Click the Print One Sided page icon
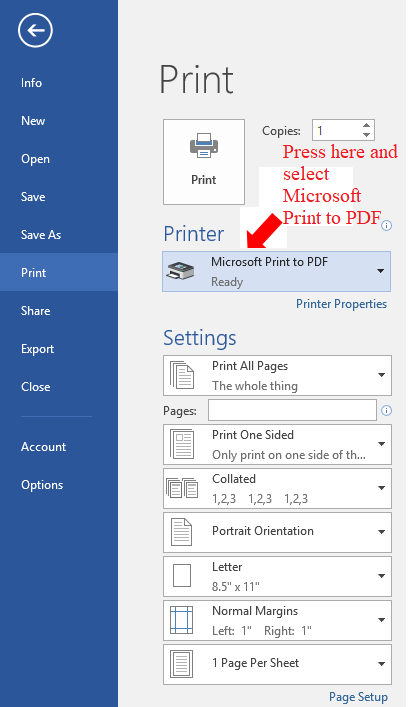The width and height of the screenshot is (408, 707). click(182, 444)
